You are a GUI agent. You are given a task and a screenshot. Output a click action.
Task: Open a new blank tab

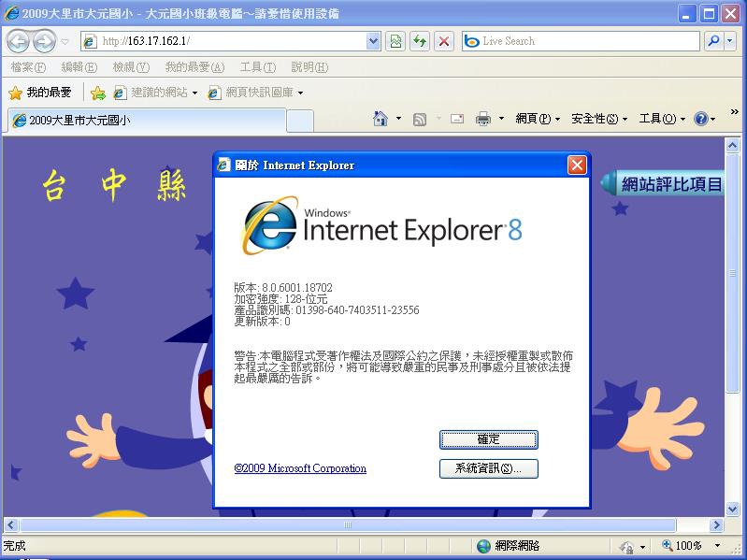(300, 121)
